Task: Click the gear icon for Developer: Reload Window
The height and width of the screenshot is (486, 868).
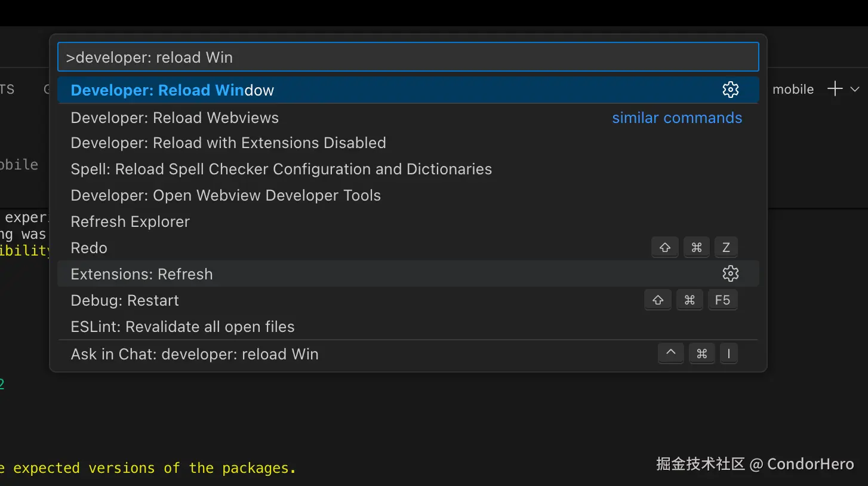Action: [x=731, y=90]
